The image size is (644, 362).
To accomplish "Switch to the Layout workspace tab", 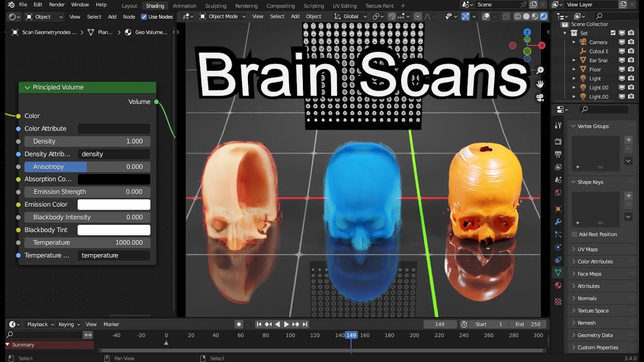I will (x=129, y=6).
